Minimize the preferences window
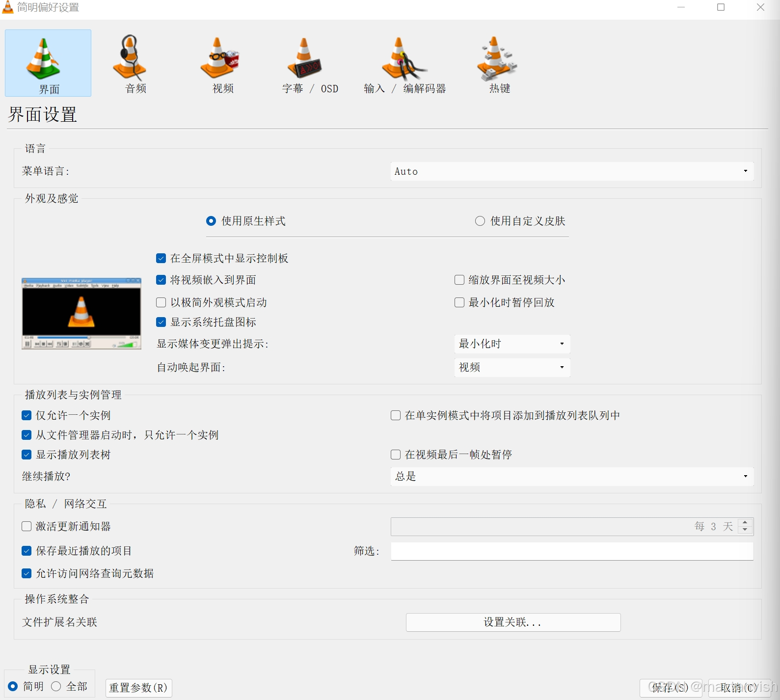This screenshot has width=780, height=700. point(681,7)
